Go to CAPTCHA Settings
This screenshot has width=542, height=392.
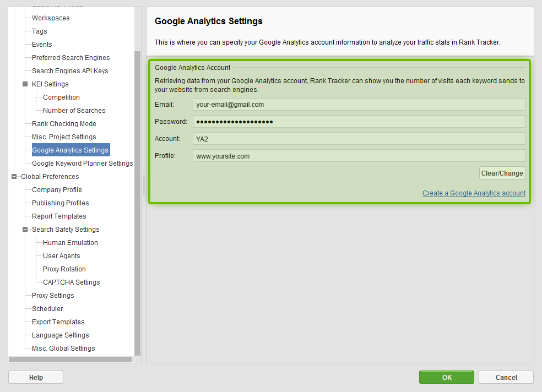71,282
